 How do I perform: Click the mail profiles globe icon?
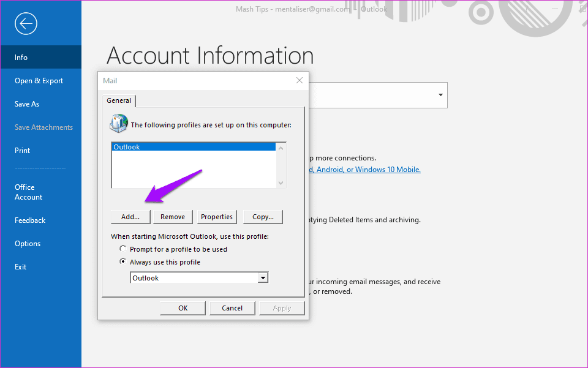[118, 123]
